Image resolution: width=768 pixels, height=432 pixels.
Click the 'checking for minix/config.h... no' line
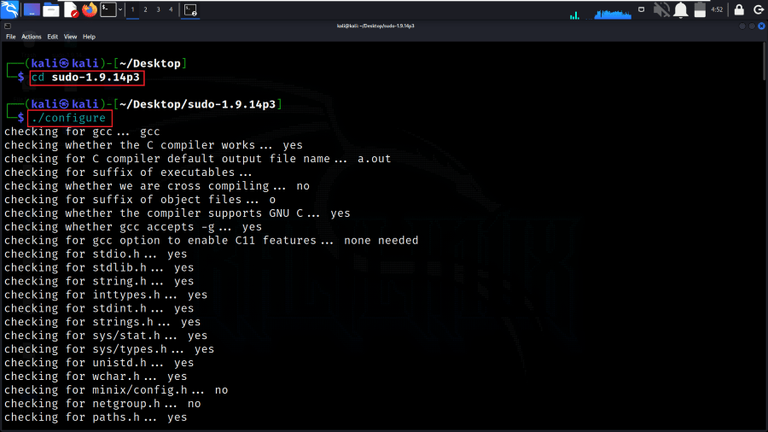point(116,390)
